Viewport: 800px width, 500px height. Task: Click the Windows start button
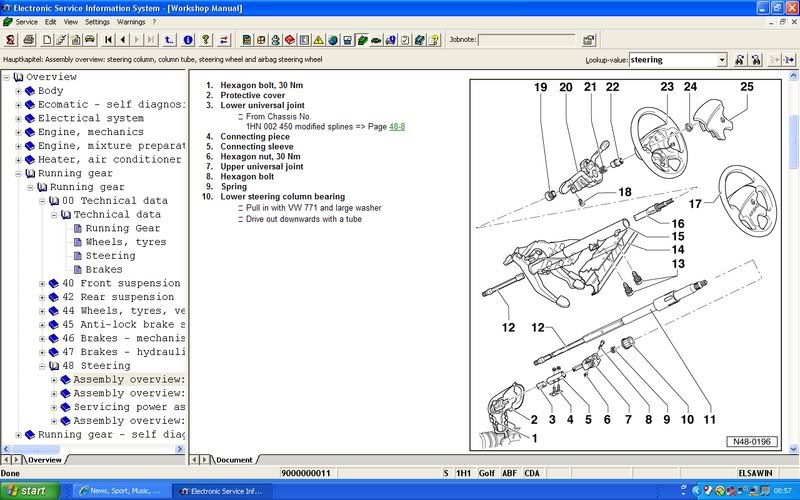pos(30,491)
